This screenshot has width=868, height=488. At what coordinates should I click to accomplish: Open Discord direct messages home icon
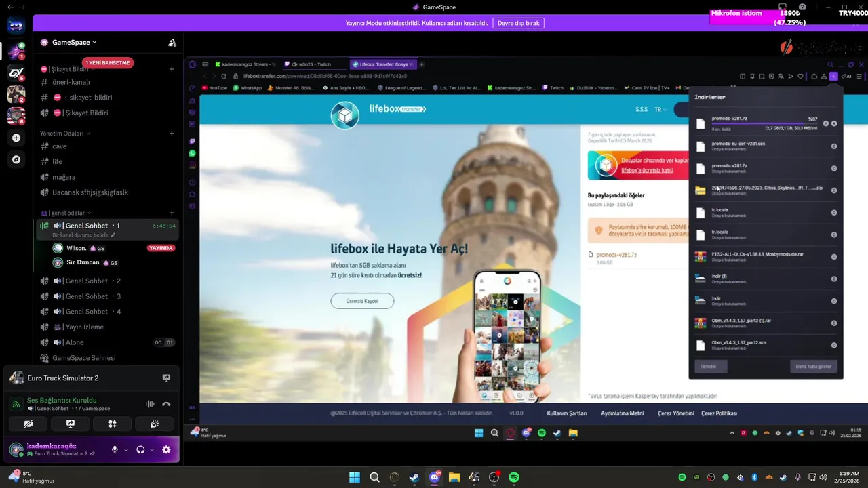tap(16, 26)
